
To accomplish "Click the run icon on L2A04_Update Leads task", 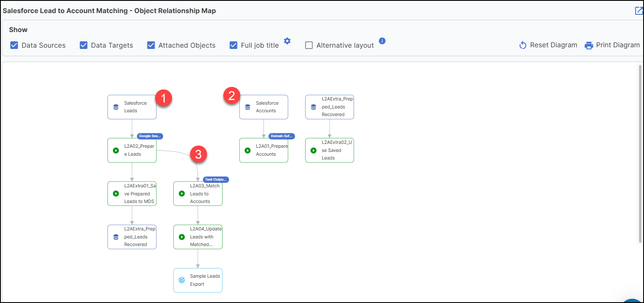I will (x=182, y=236).
